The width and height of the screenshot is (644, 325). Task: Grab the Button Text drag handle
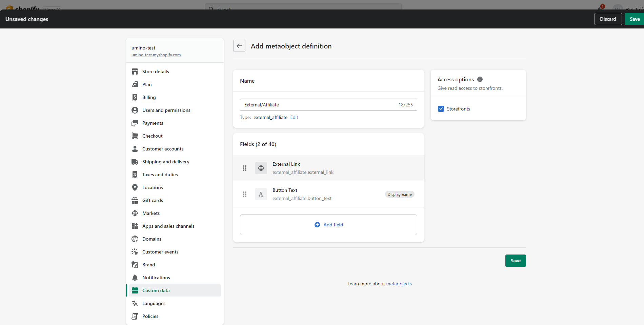coord(245,194)
